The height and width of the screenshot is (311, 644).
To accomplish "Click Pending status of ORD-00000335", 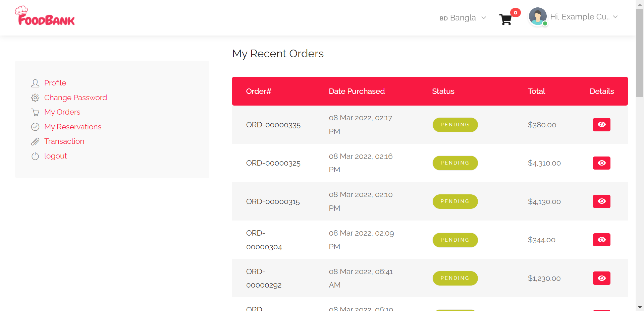I will (x=455, y=125).
